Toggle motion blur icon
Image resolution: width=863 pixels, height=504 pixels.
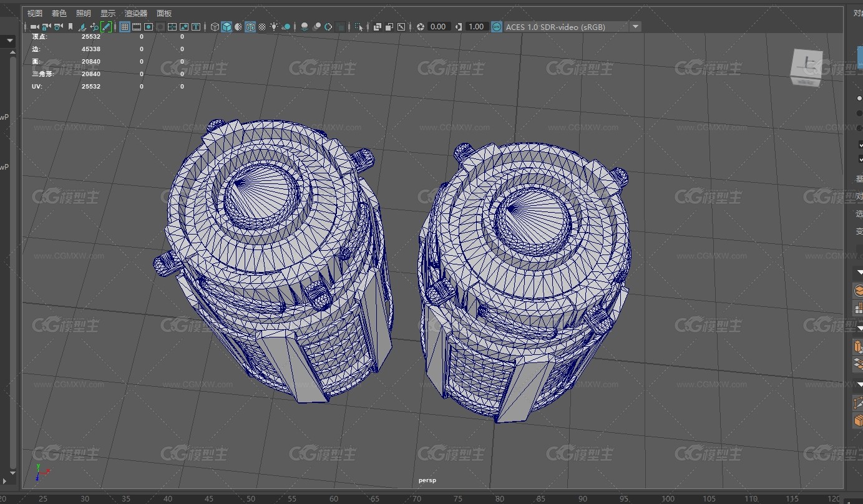pos(316,27)
